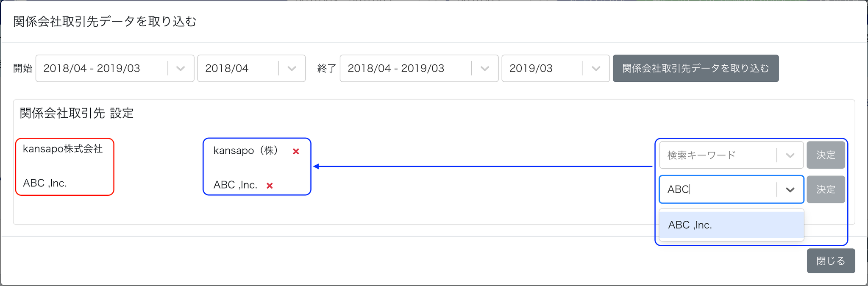Viewport: 868px width, 286px height.
Task: Click the 関係会社取引先 設定 section heading
Action: [77, 114]
